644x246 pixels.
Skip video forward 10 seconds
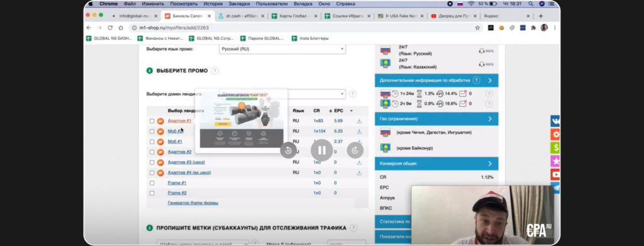pos(355,150)
